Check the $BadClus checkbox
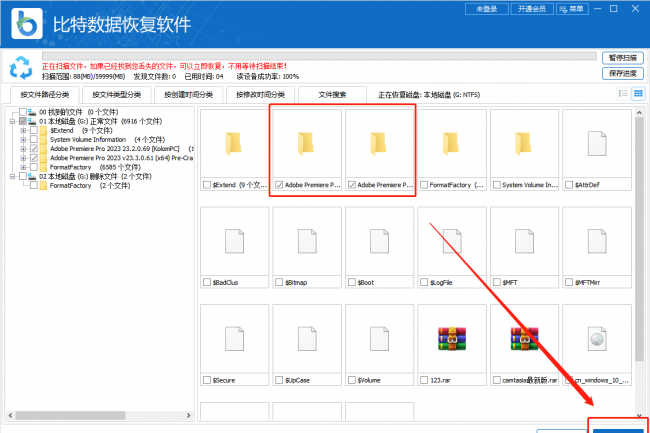 (207, 282)
